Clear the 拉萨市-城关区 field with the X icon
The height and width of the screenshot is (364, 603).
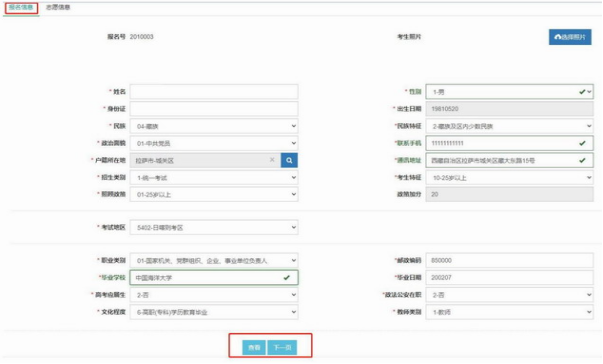(x=272, y=160)
